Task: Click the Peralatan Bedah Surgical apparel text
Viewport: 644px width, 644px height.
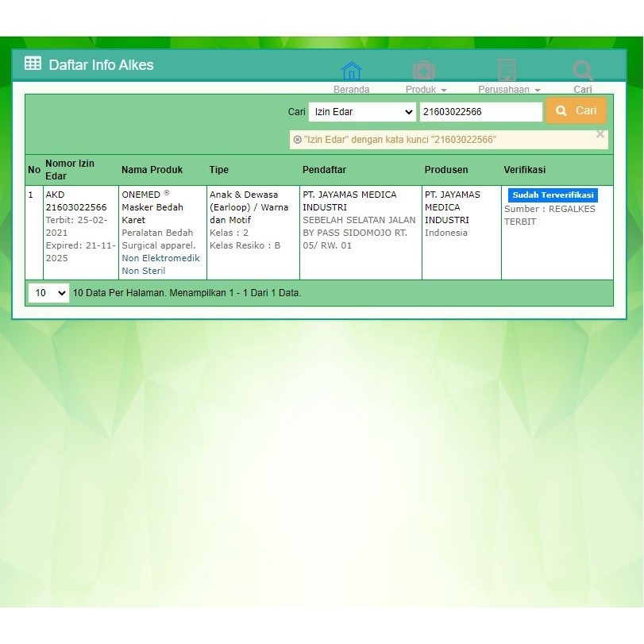Action: 159,239
